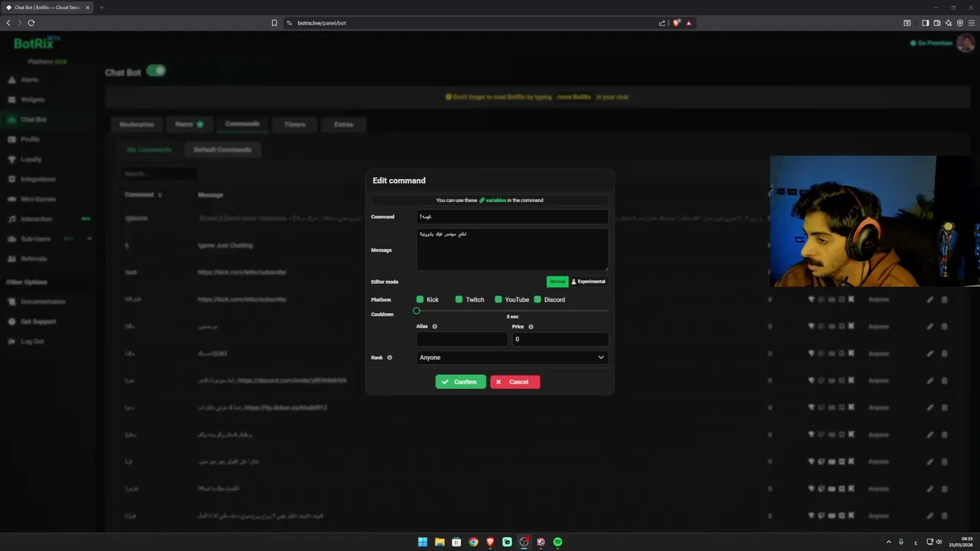
Task: Open the Timers tab
Action: (x=295, y=124)
